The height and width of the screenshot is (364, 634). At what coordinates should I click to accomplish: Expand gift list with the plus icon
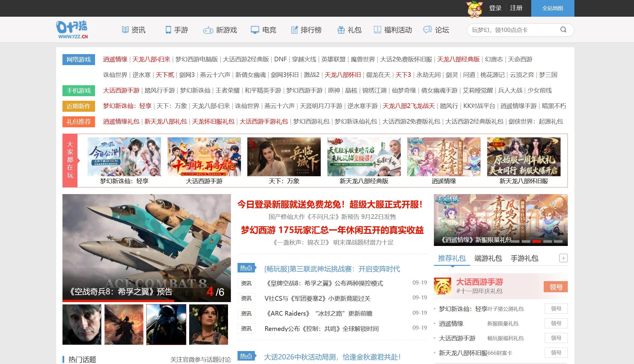click(563, 258)
